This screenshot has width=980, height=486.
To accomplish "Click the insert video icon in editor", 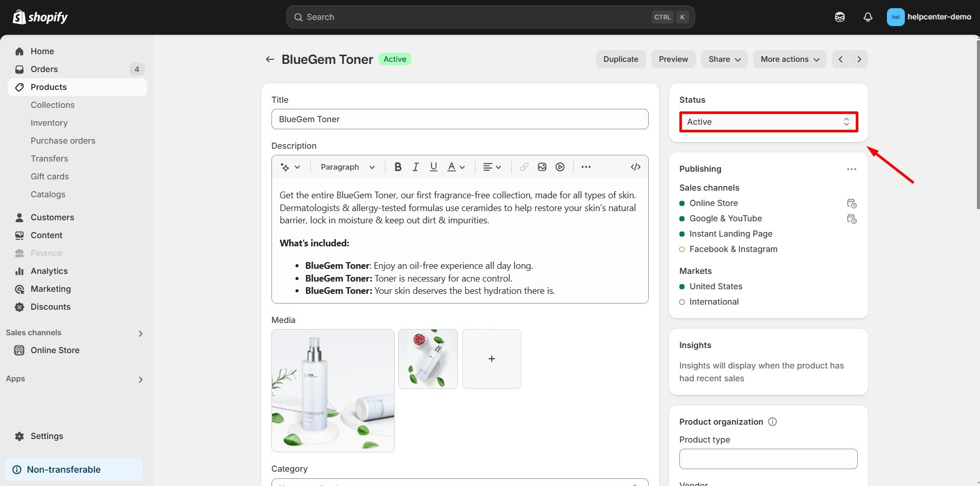I will tap(560, 167).
